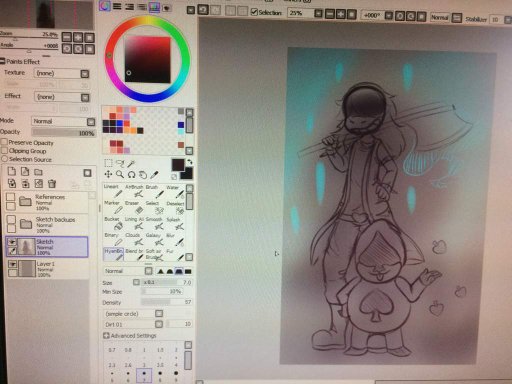Open the Effect dropdown
Viewport: 512px width, 384px height.
coord(62,97)
